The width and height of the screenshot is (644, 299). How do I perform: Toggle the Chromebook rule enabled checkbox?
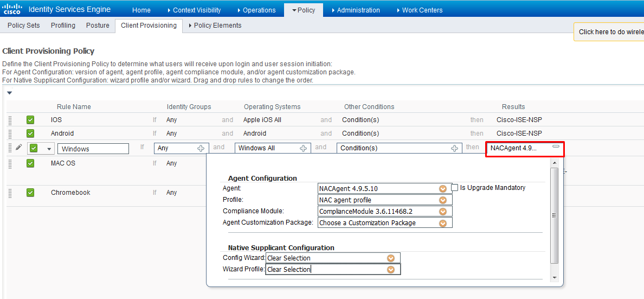point(30,193)
